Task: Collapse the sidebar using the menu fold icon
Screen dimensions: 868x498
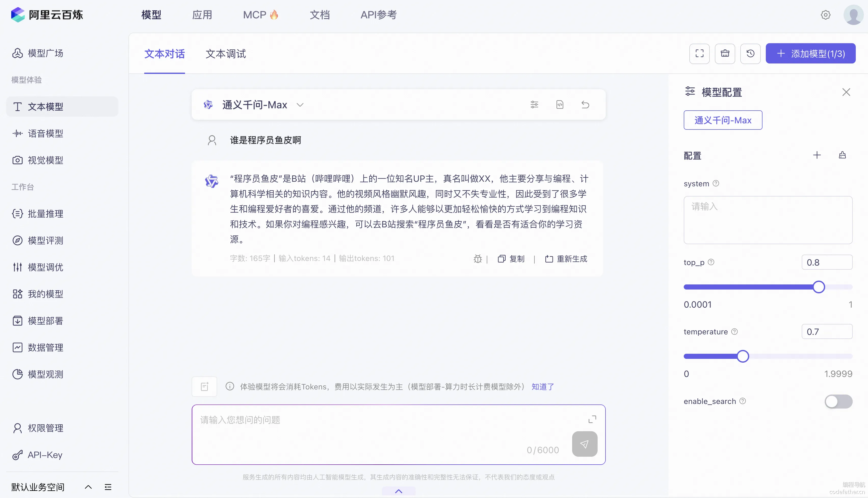Action: pos(108,487)
